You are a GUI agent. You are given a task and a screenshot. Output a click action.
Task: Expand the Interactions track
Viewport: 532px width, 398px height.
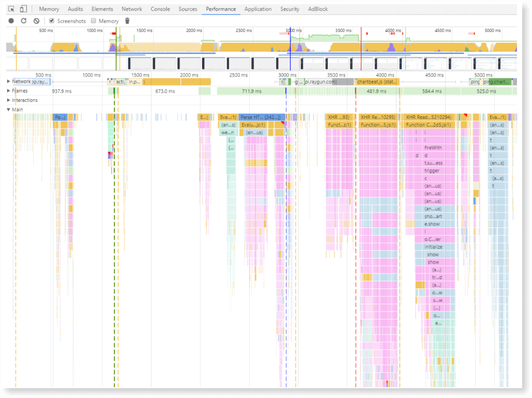pos(8,100)
